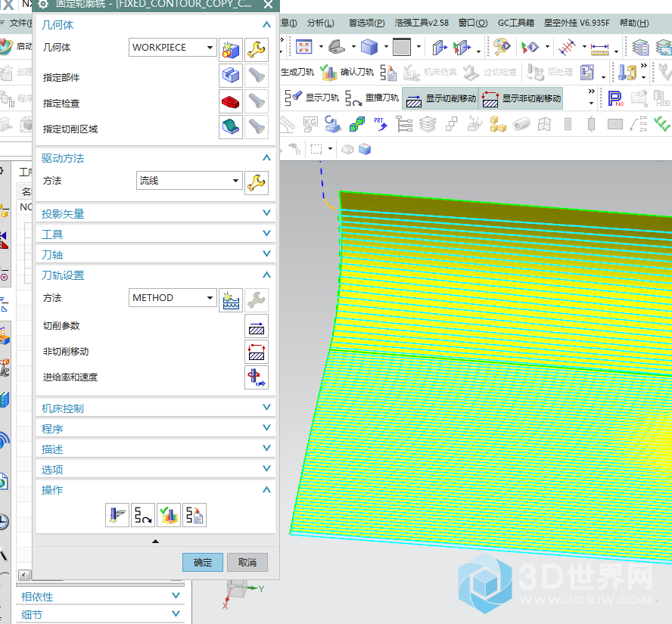Verify tool path in dialog actions
Screen dimensions: 672x624
coord(169,515)
